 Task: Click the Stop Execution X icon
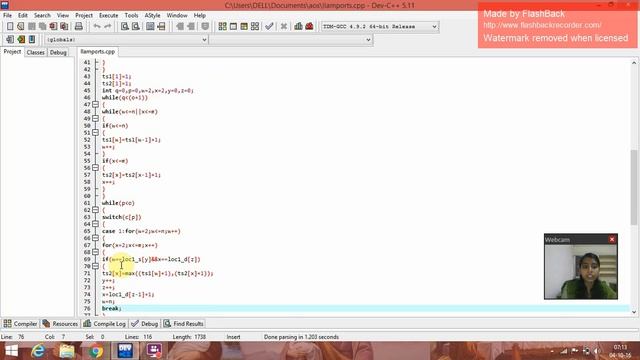tap(284, 27)
